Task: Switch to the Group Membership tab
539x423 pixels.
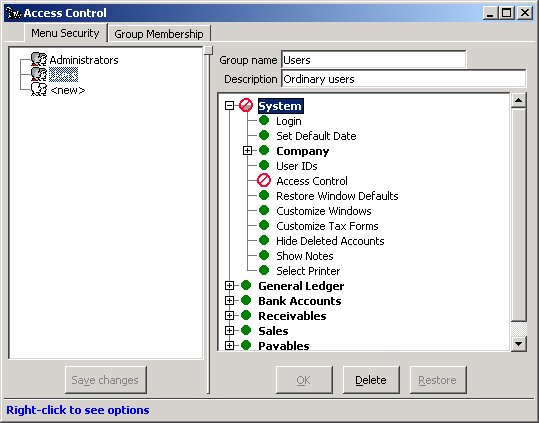Action: point(159,34)
